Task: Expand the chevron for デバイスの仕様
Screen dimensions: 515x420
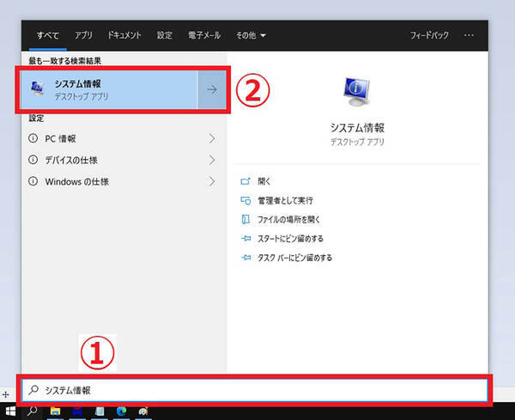Action: pos(212,160)
